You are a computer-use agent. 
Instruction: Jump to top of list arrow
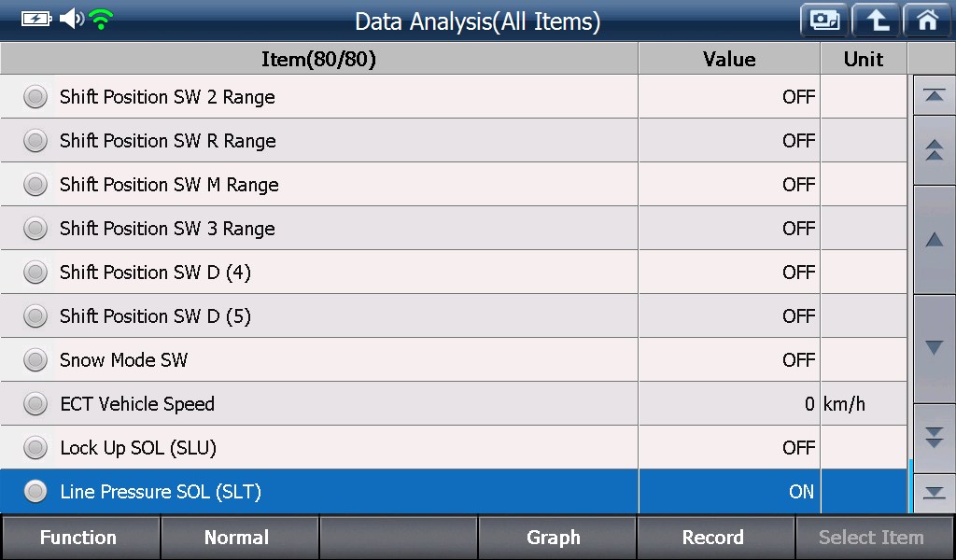(934, 96)
